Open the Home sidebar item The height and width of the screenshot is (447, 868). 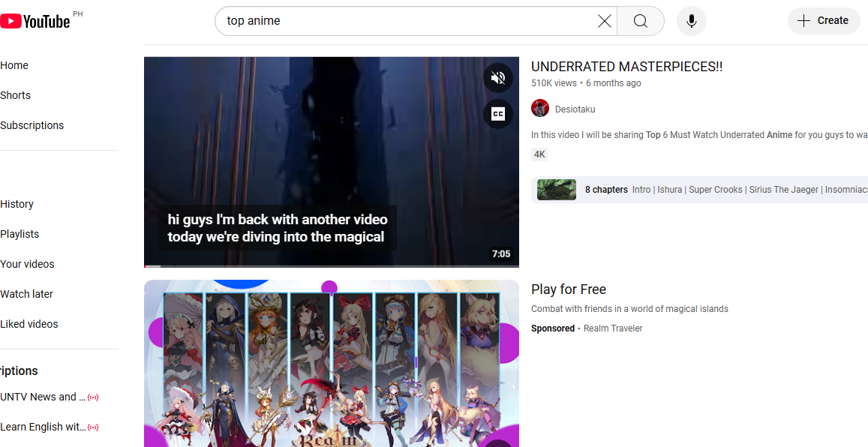click(14, 65)
